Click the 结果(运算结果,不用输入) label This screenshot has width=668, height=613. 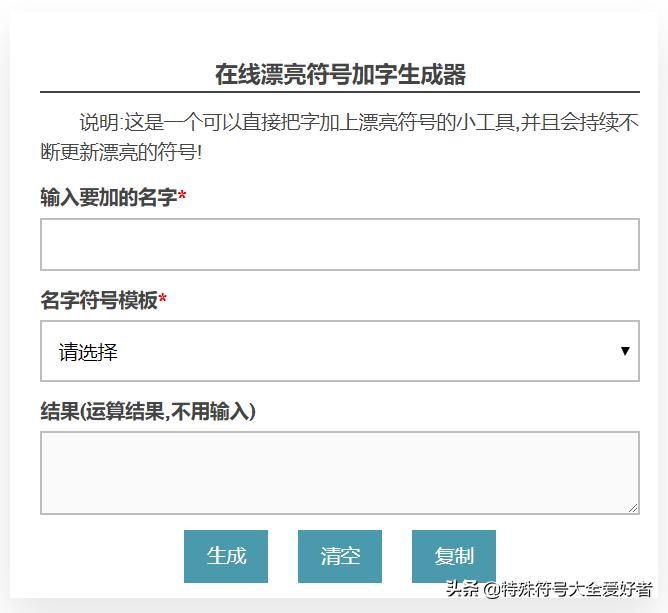(148, 411)
